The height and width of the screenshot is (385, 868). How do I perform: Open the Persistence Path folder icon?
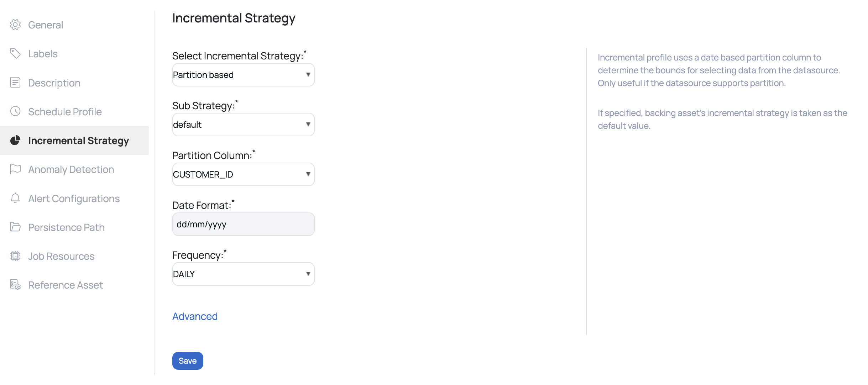(15, 227)
